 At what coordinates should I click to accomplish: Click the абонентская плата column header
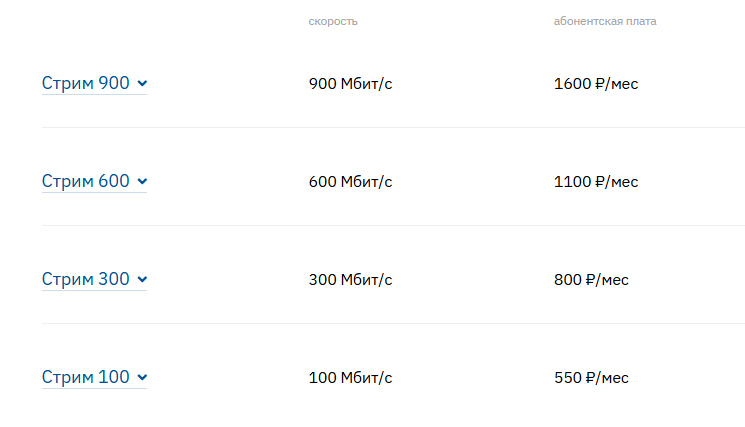pos(605,21)
